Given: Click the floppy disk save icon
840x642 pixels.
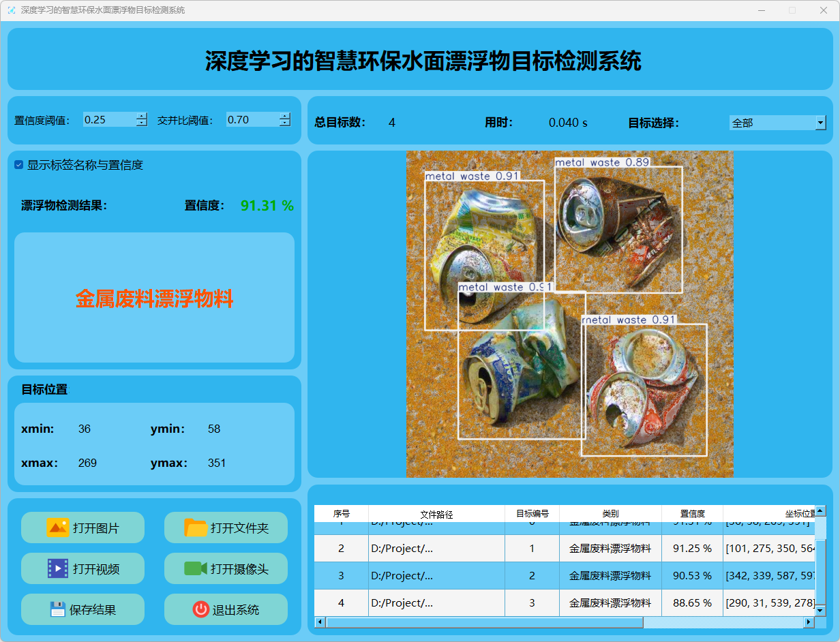Looking at the screenshot, I should point(58,609).
